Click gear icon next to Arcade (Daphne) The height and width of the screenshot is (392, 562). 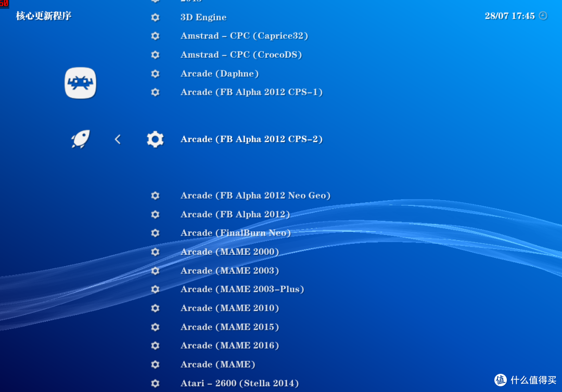pos(155,73)
